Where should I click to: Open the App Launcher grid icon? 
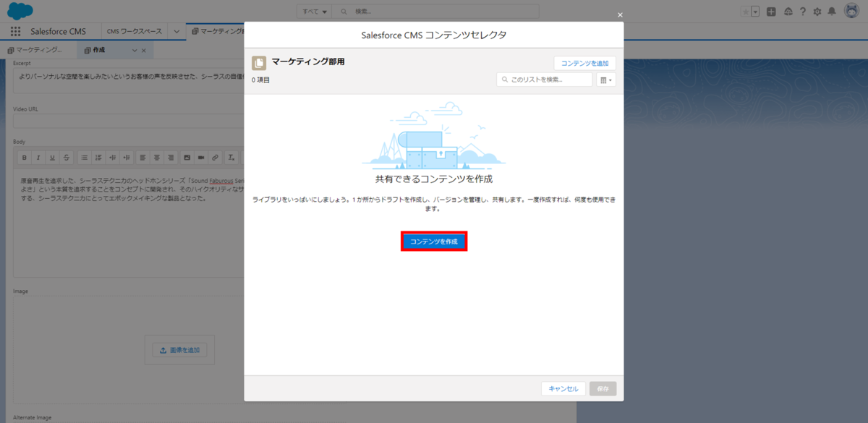pyautogui.click(x=16, y=32)
